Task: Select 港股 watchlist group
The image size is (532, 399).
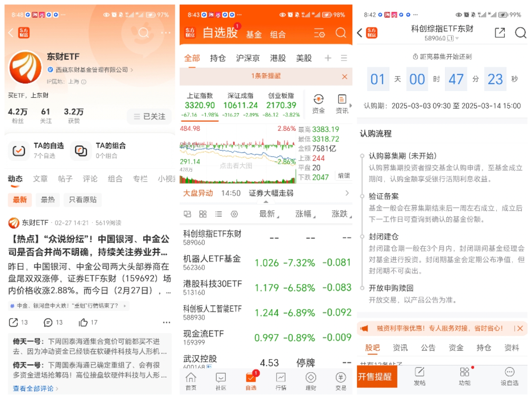Action: (278, 58)
